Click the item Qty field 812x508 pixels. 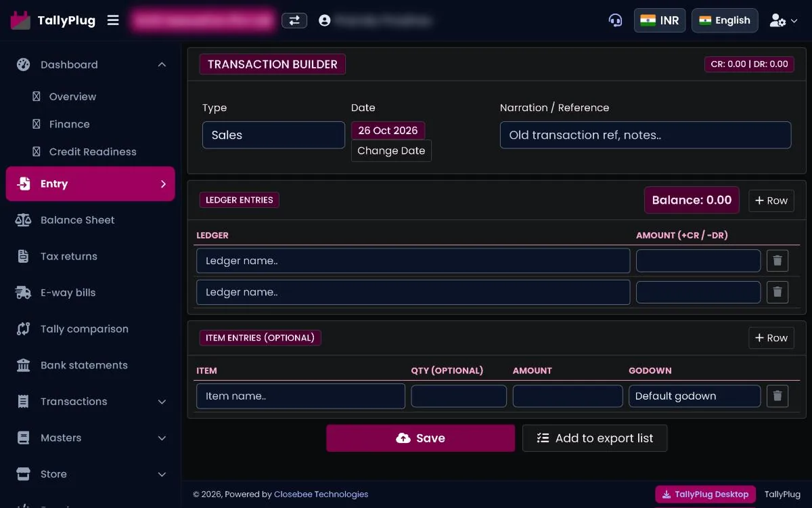(459, 396)
